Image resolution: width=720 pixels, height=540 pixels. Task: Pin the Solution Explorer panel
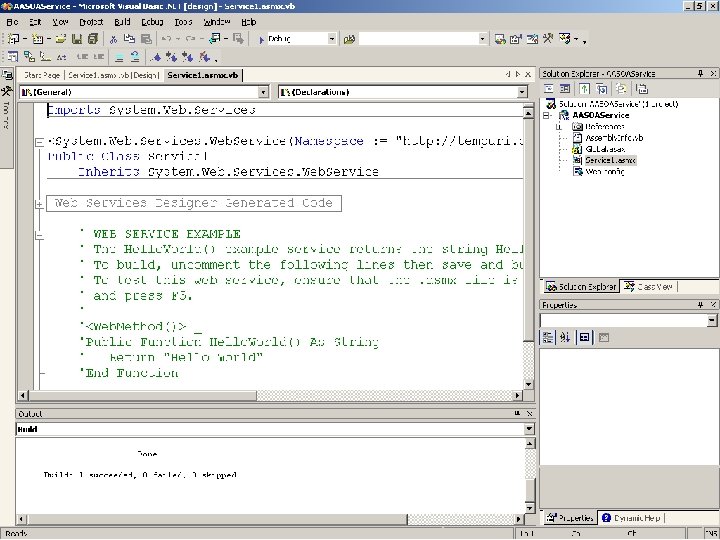point(701,73)
